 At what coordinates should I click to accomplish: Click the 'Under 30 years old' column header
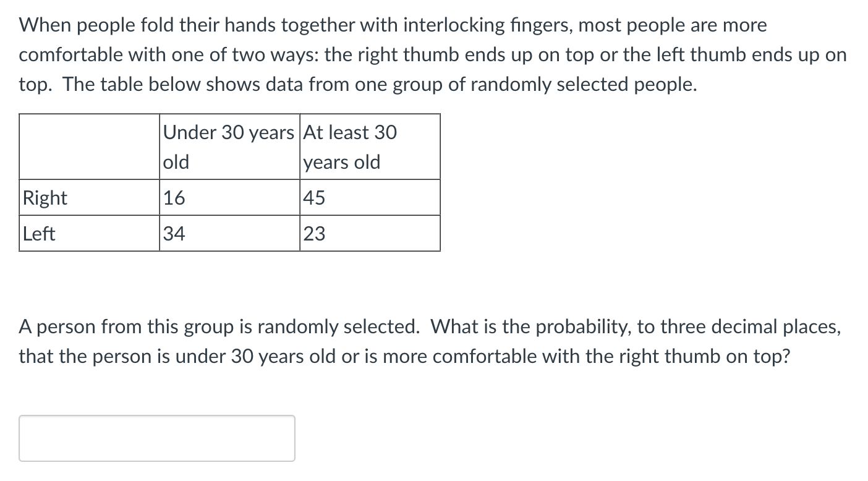[x=229, y=147]
